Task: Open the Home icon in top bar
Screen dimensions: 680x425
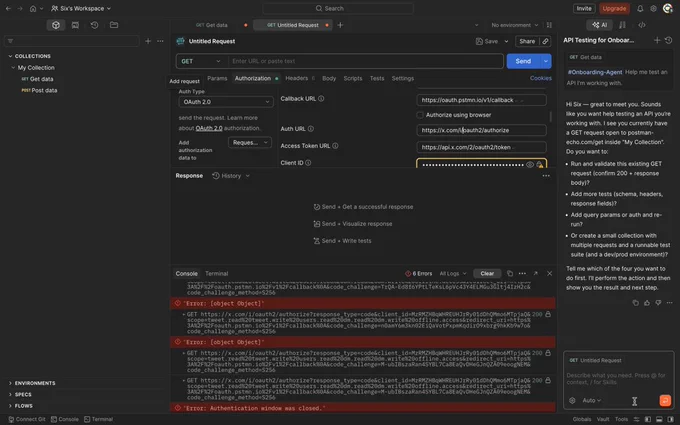Action: (33, 8)
